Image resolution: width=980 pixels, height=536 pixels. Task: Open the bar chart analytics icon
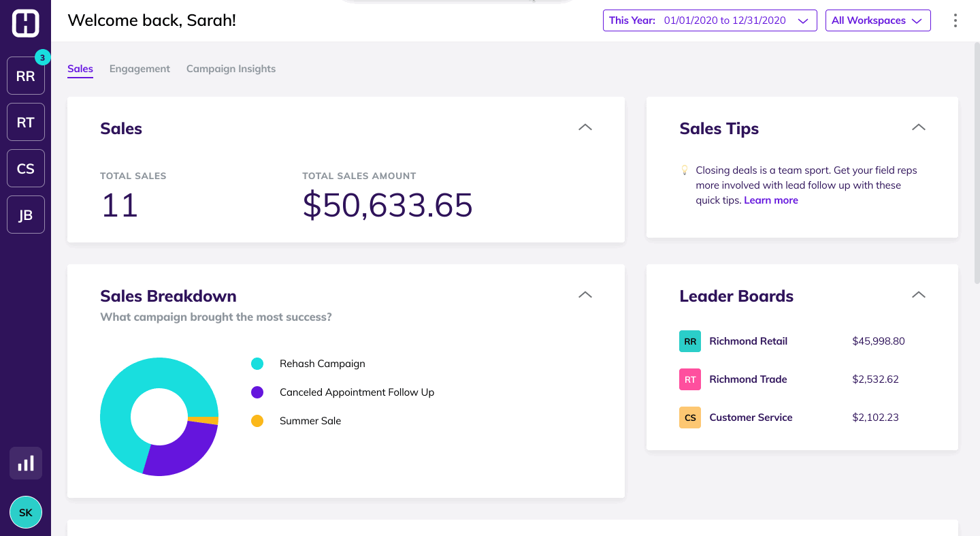point(26,464)
